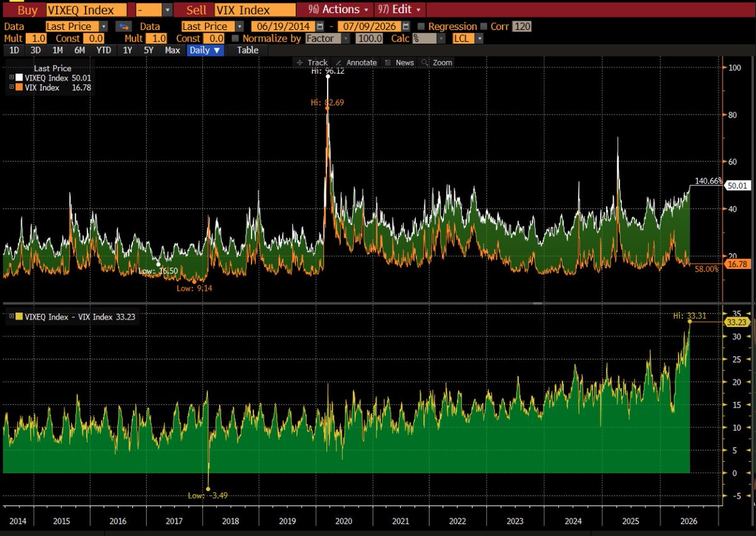Open the start date calendar icon
756x536 pixels.
pos(320,26)
